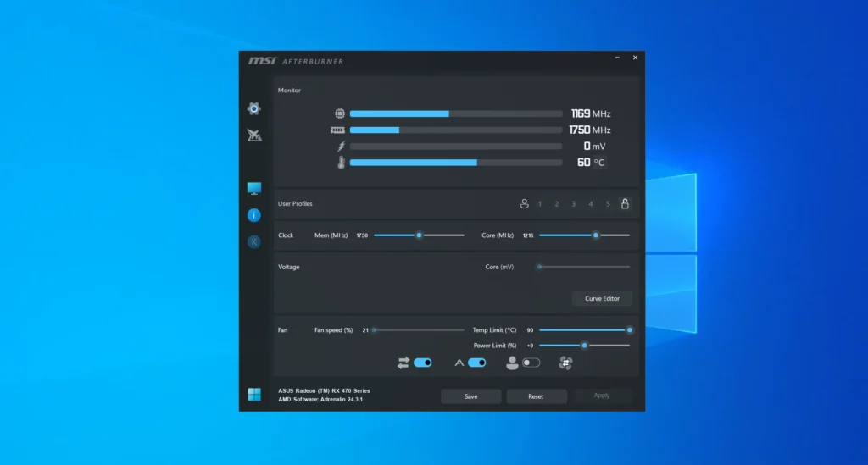Click the Fan speed value 21
868x465 pixels.
[365, 330]
